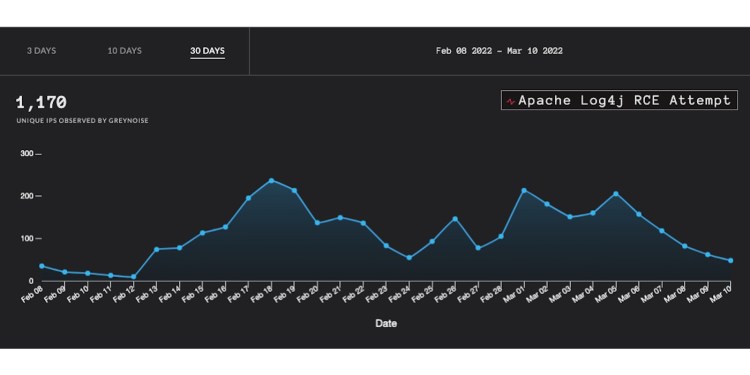This screenshot has height=375, width=750.
Task: Click the Mar 07 data point
Action: (x=662, y=231)
